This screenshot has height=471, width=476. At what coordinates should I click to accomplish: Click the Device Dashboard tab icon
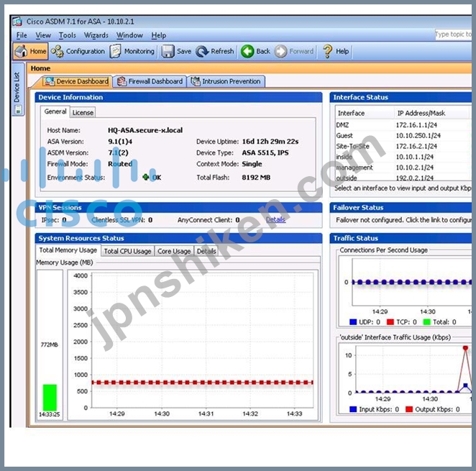tap(50, 81)
